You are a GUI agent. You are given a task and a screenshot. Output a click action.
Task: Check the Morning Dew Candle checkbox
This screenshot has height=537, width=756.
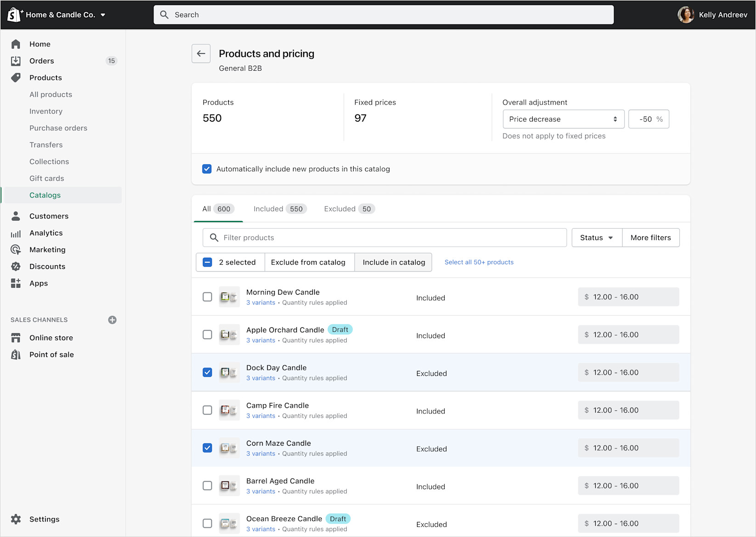click(208, 297)
